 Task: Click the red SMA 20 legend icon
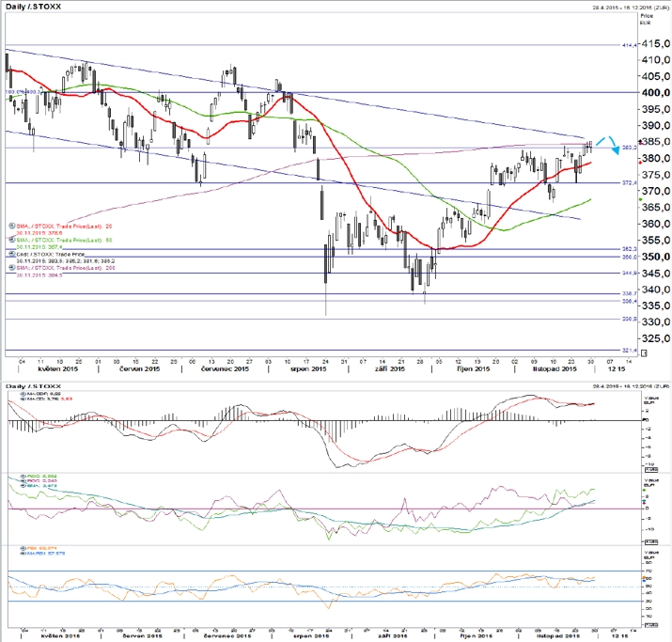[12, 226]
